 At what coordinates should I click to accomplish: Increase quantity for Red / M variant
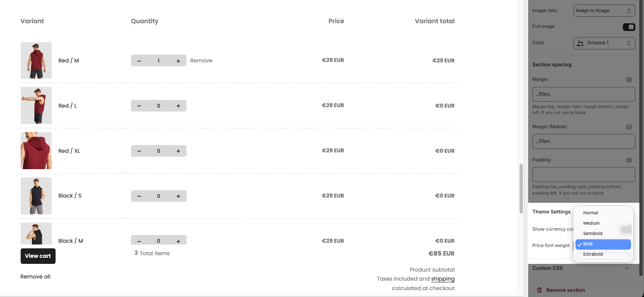(178, 61)
